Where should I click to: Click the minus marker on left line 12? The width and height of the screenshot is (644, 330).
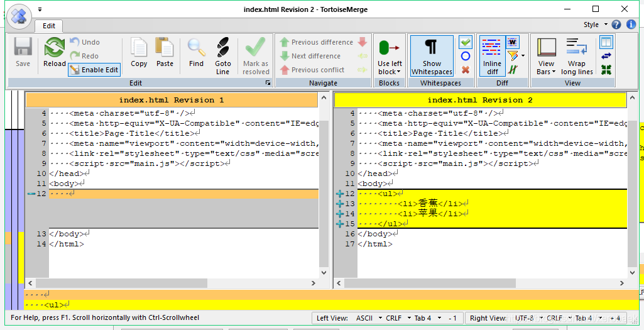pos(31,194)
